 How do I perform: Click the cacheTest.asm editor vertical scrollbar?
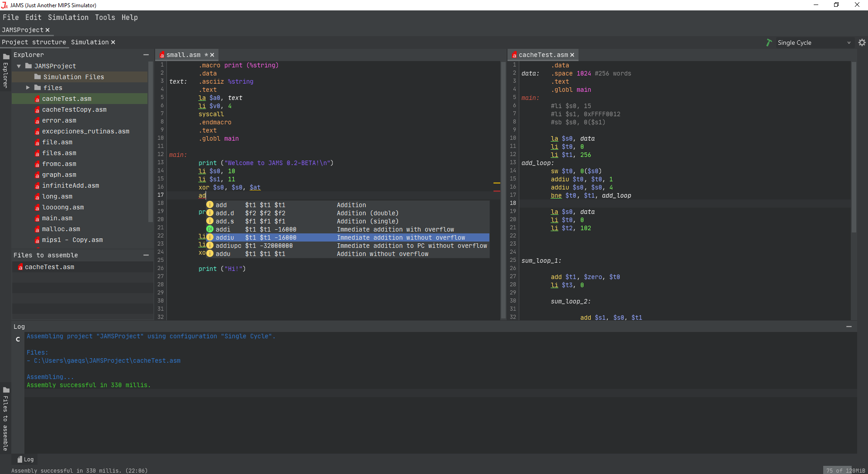coord(854,147)
